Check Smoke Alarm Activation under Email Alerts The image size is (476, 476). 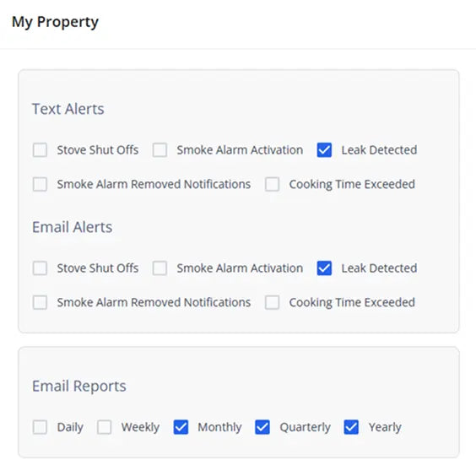pyautogui.click(x=160, y=268)
